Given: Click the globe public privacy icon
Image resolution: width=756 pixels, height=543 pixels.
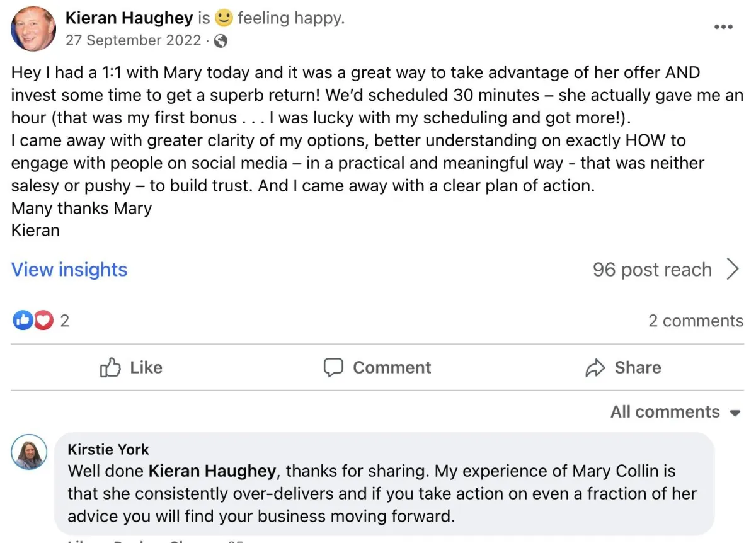Looking at the screenshot, I should tap(220, 42).
